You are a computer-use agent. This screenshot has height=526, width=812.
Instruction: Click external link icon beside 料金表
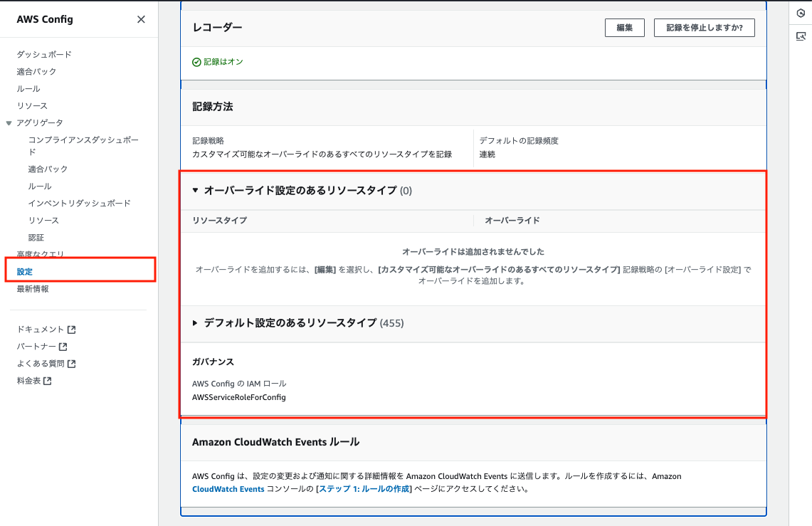point(47,381)
